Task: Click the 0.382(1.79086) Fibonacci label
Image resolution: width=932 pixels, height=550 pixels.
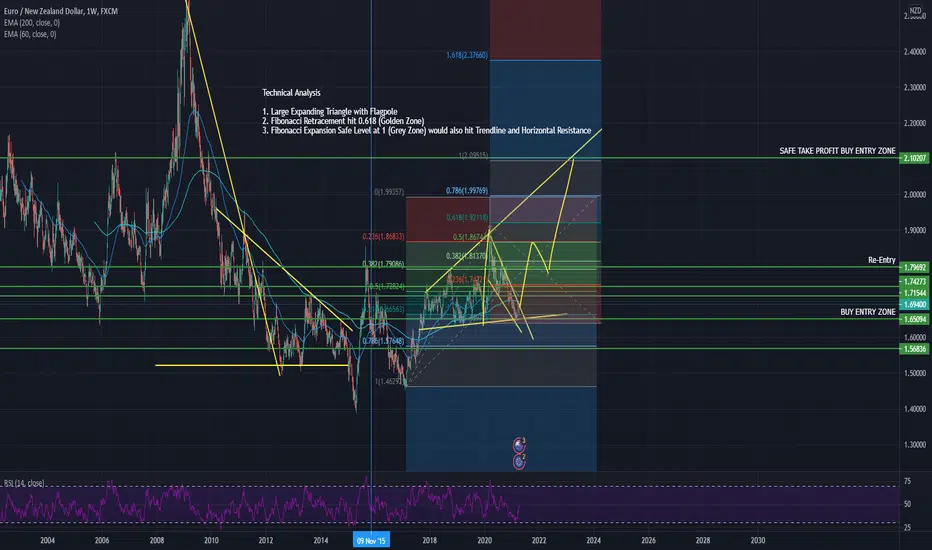Action: click(x=383, y=264)
